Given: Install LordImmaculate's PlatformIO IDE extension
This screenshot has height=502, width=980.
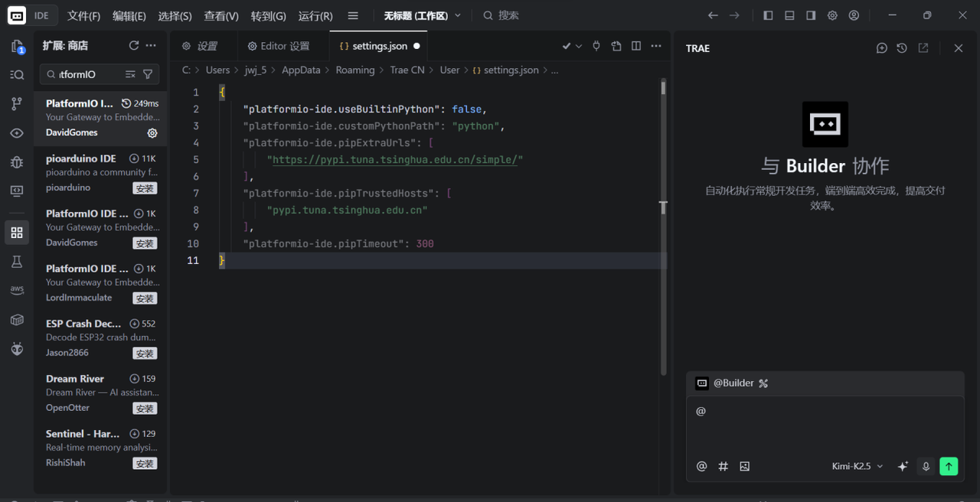Looking at the screenshot, I should 145,298.
